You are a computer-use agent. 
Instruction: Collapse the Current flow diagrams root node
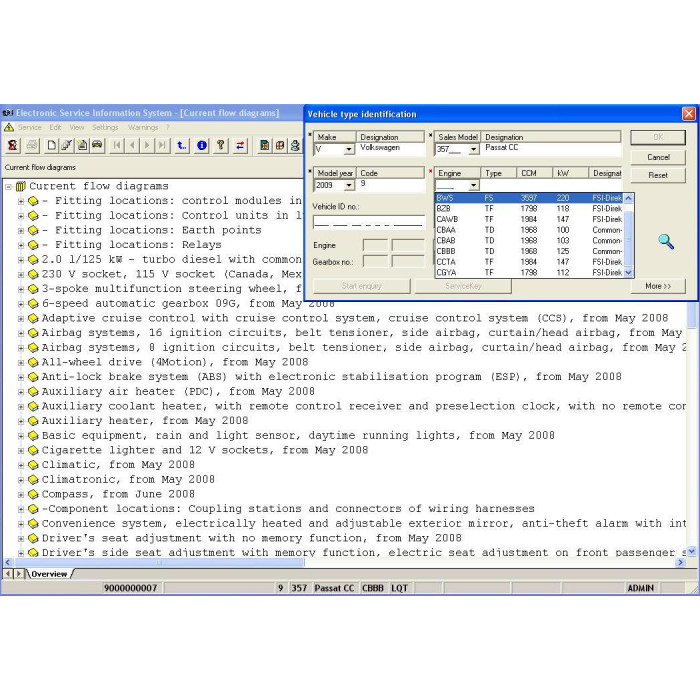[x=8, y=187]
